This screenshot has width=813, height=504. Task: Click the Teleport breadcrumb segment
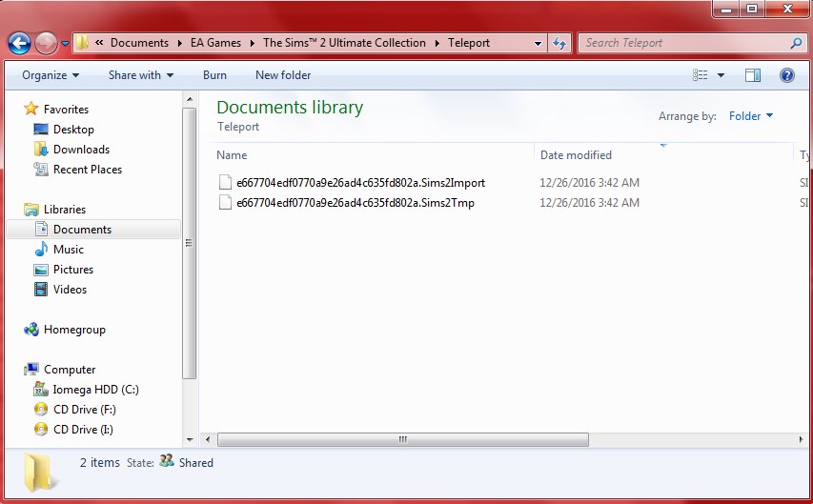469,43
